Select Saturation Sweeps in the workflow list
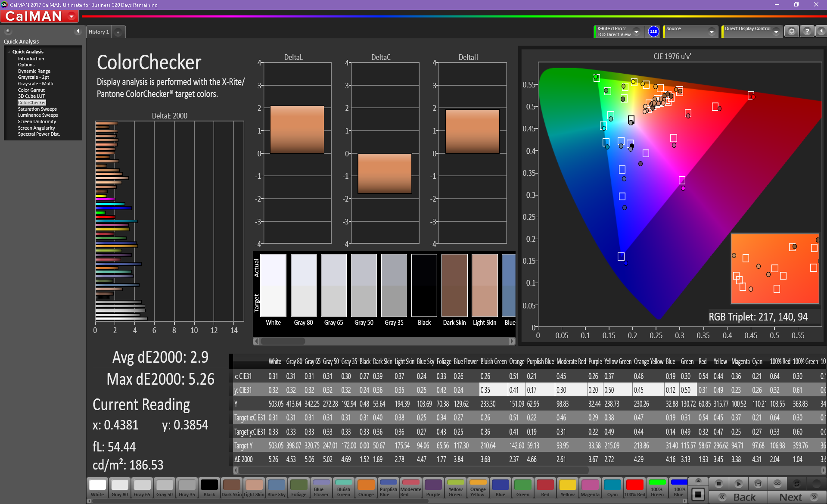Image resolution: width=827 pixels, height=504 pixels. 37,109
